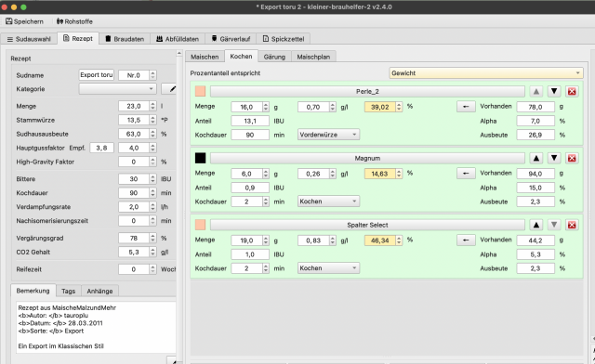Adjust the Bittere IBU stepper
Viewport: 595px width, 364px height.
click(x=152, y=179)
